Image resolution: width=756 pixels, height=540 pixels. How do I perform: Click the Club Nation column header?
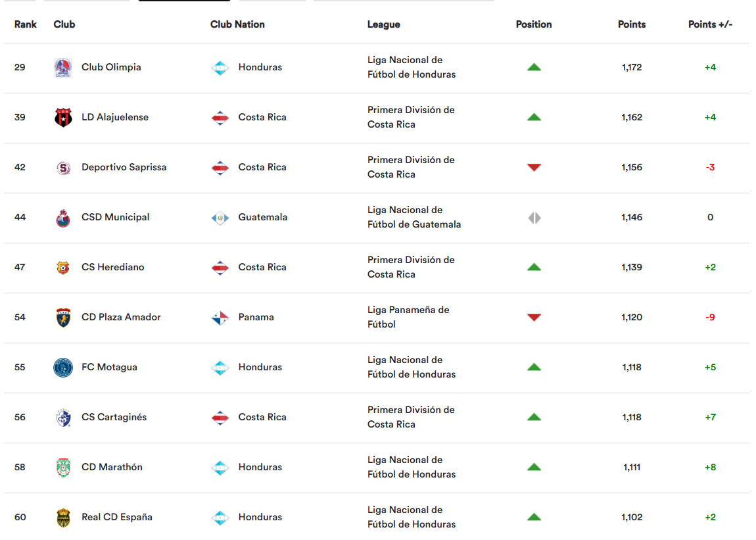click(x=237, y=24)
